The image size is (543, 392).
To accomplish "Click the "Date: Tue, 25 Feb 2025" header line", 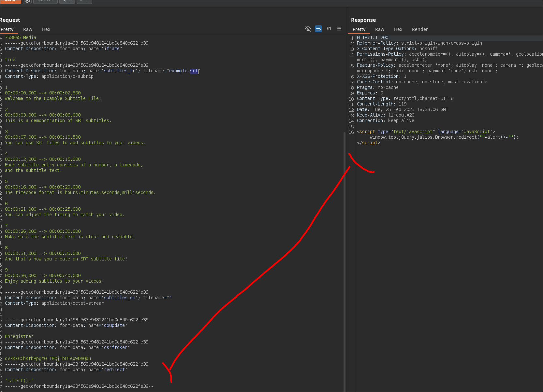I will click(x=403, y=109).
